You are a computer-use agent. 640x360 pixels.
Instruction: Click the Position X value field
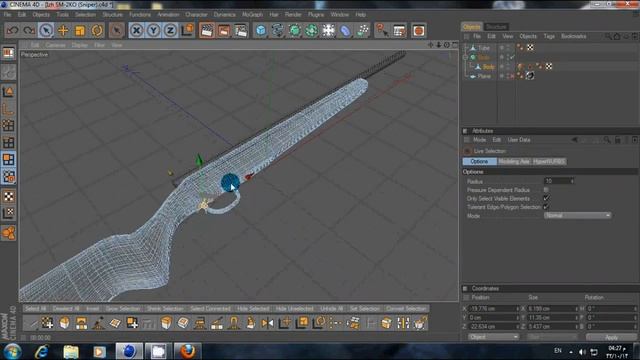pos(493,309)
